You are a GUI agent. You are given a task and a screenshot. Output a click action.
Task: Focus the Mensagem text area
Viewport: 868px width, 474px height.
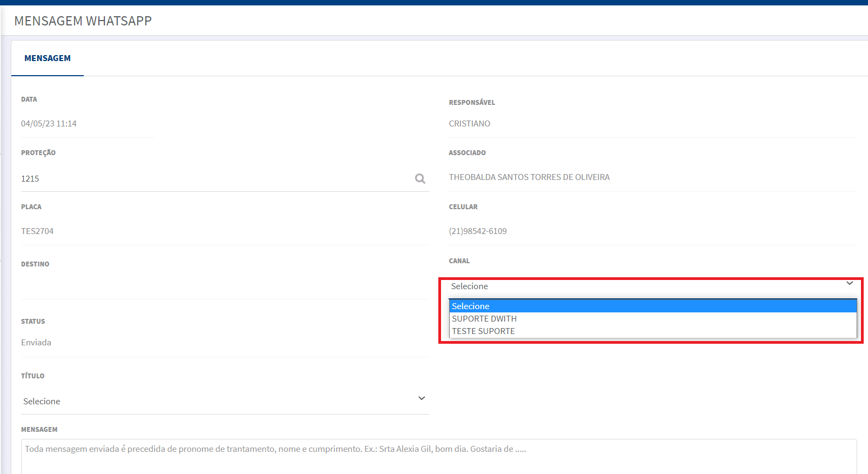(x=439, y=457)
